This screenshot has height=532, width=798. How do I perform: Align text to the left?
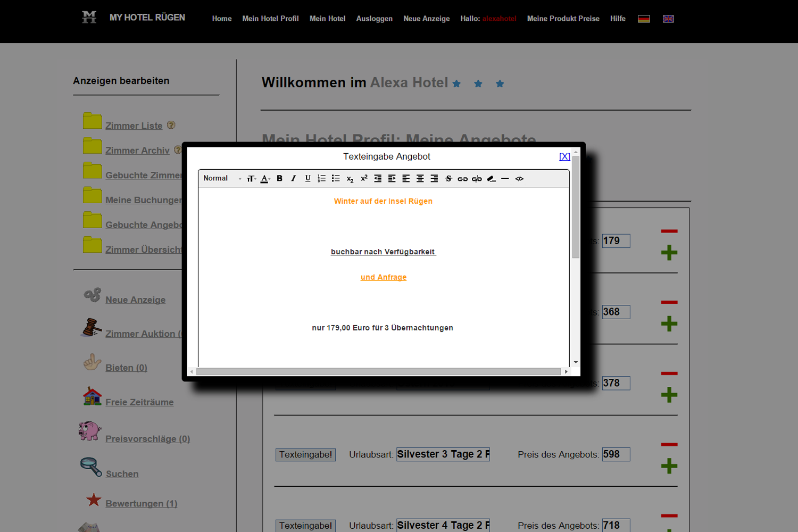[406, 179]
